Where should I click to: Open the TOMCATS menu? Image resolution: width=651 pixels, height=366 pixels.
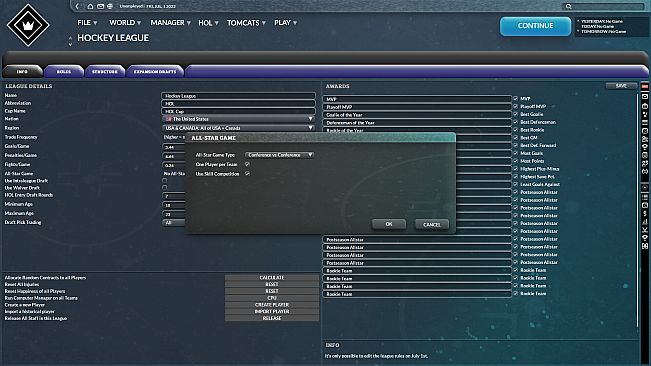click(x=246, y=23)
